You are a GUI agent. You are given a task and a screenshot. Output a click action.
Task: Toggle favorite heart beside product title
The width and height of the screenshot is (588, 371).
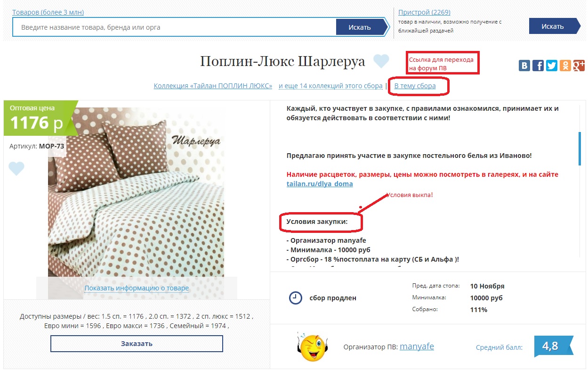(x=381, y=61)
